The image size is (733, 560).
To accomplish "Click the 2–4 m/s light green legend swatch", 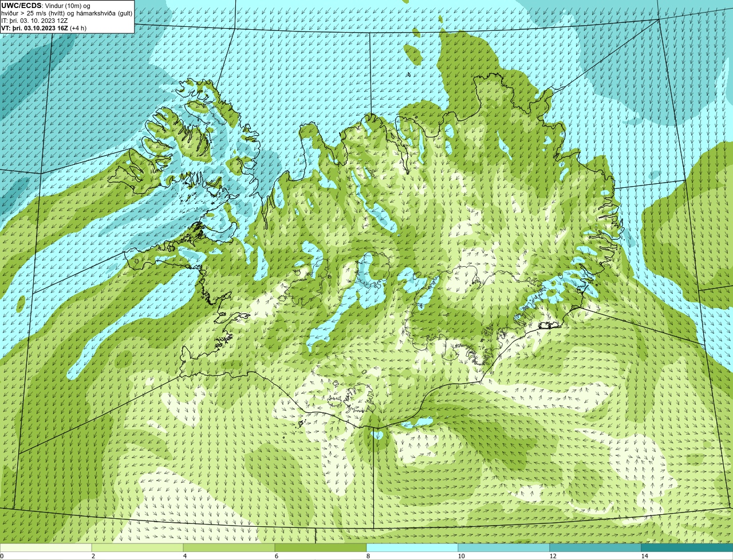I will [137, 548].
